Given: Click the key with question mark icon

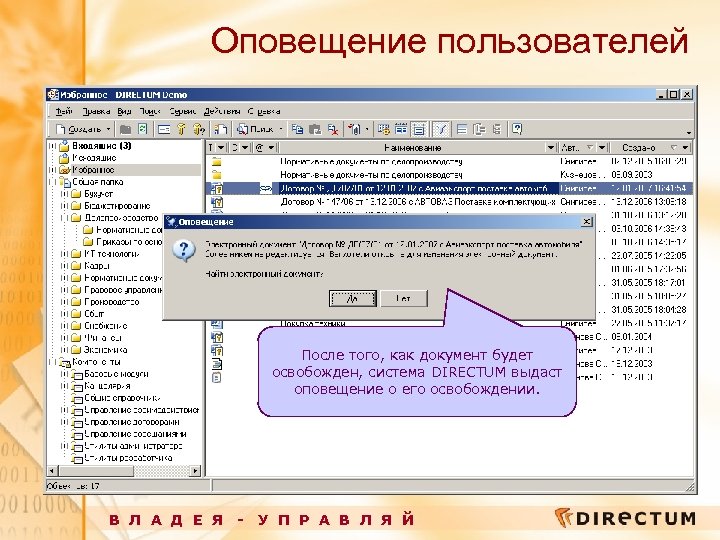Looking at the screenshot, I should click(x=199, y=129).
